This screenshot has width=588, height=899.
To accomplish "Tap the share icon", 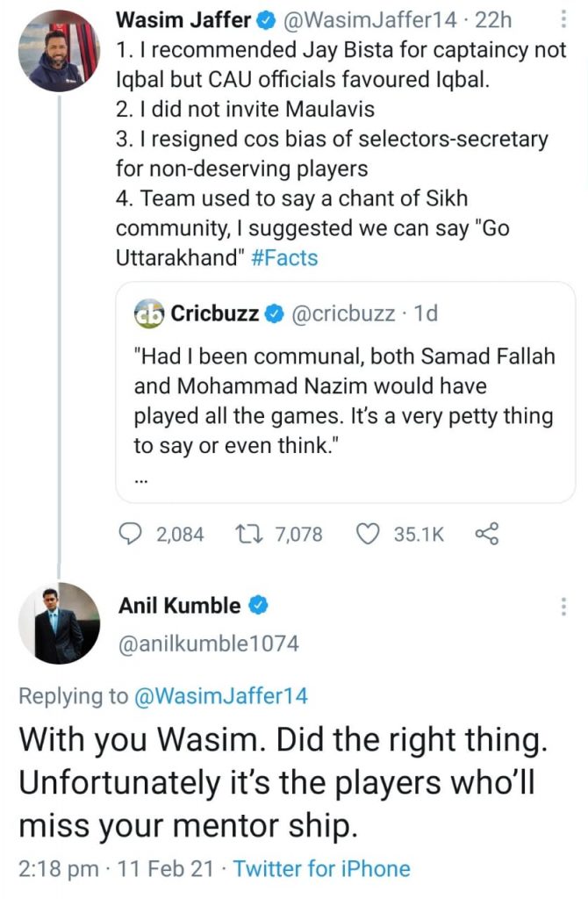I will pyautogui.click(x=486, y=533).
